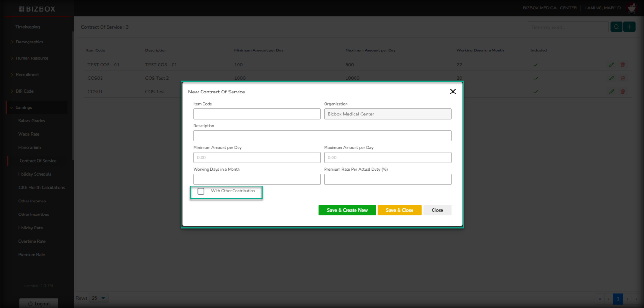Expand the Human Resource sidebar section
The width and height of the screenshot is (644, 308).
point(32,58)
